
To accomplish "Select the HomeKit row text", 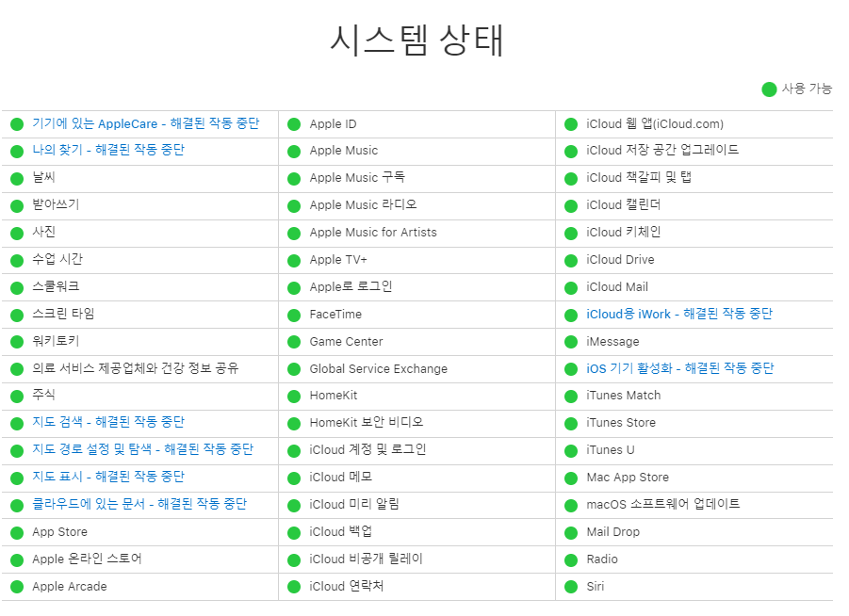I will tap(334, 396).
